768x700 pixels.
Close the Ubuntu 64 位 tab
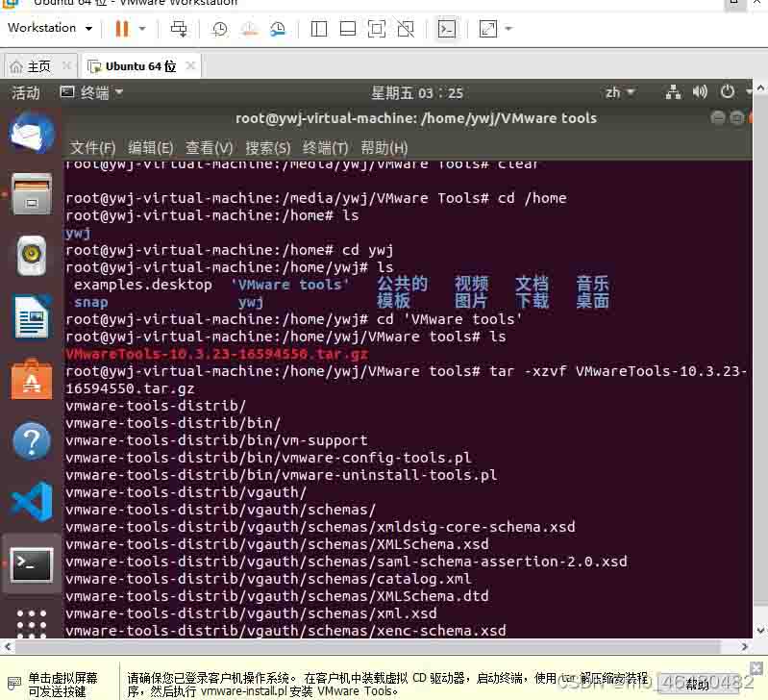(191, 65)
